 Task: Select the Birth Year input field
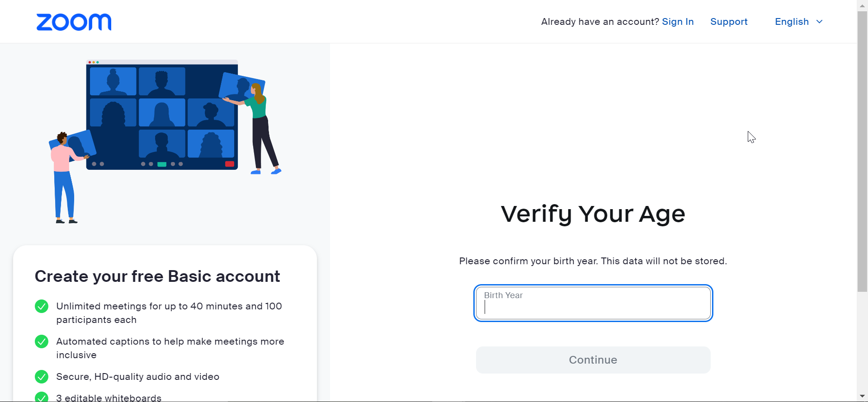click(x=593, y=303)
